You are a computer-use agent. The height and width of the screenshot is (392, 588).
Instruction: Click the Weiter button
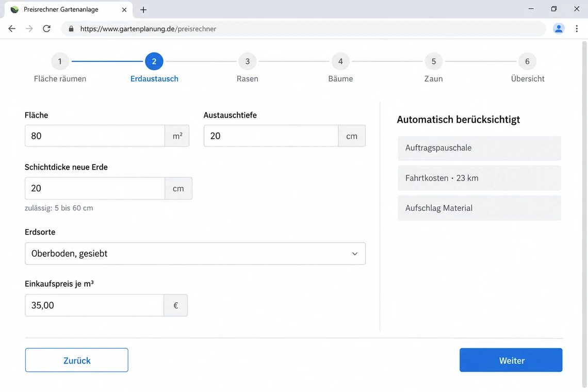point(511,360)
